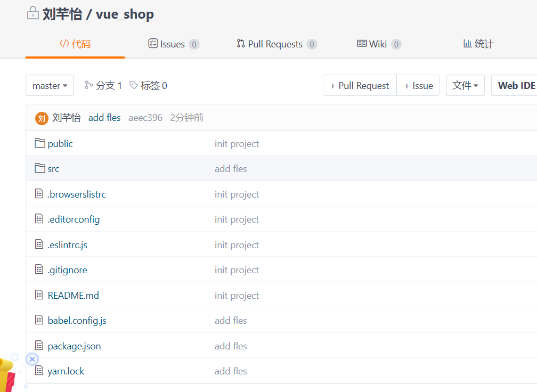
Task: Open the yarn.lock file
Action: click(66, 371)
